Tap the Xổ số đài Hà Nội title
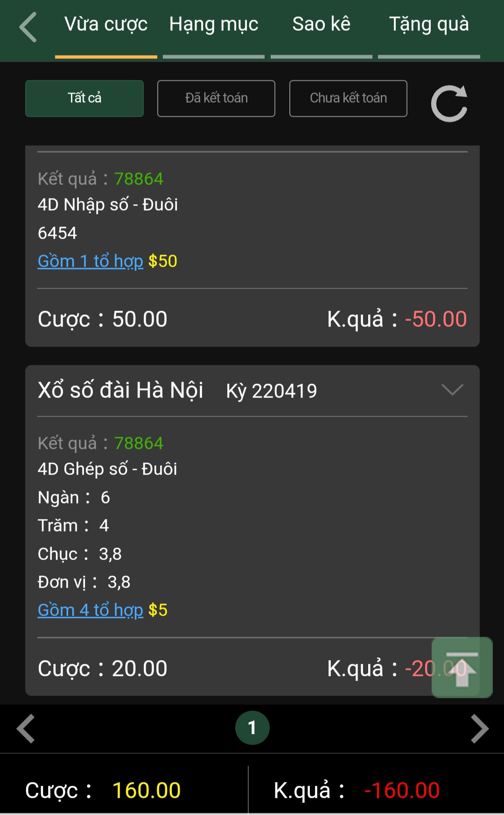 coord(120,390)
